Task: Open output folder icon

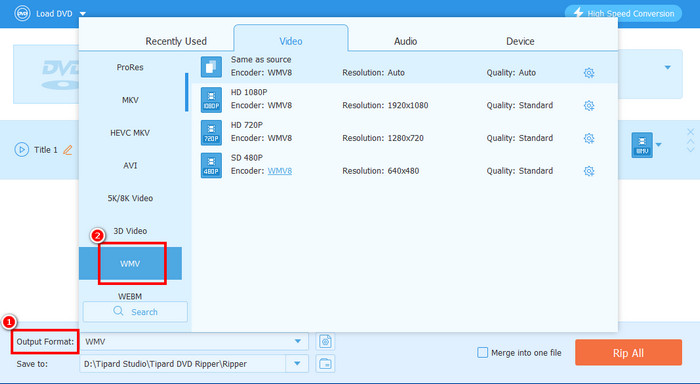Action: point(325,363)
